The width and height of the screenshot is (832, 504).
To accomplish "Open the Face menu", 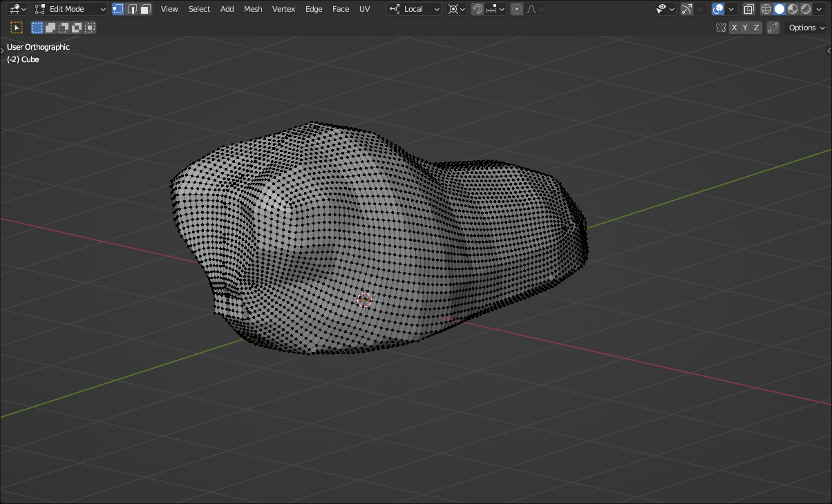I will pyautogui.click(x=341, y=9).
